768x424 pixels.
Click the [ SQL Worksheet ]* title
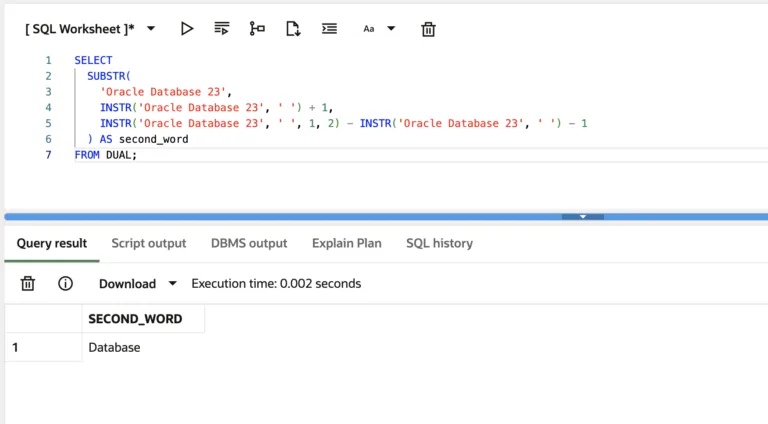click(80, 29)
